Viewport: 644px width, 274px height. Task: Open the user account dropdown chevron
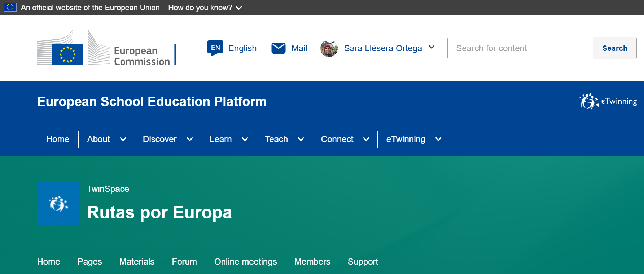click(431, 47)
